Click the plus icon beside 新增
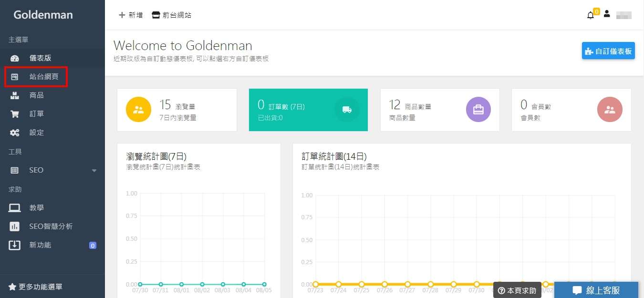 click(x=122, y=15)
